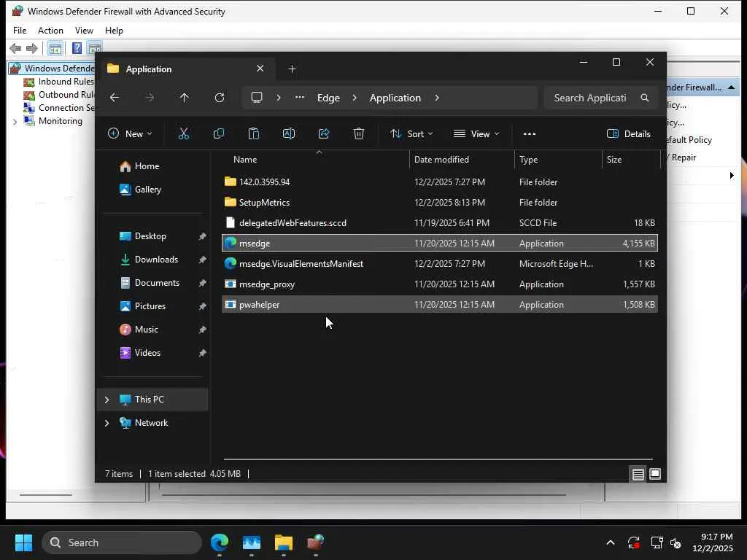Click the taskbar Search box
Viewport: 747px width, 560px height.
click(x=122, y=542)
